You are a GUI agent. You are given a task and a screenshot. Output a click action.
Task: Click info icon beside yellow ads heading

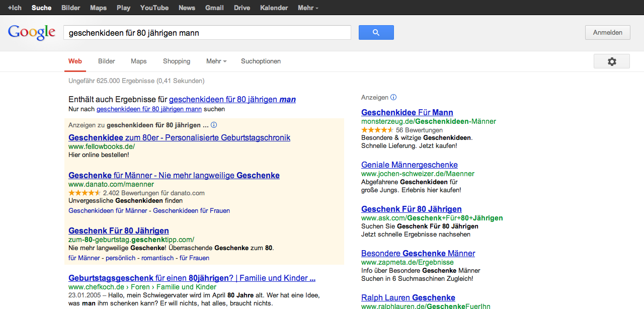tap(214, 125)
